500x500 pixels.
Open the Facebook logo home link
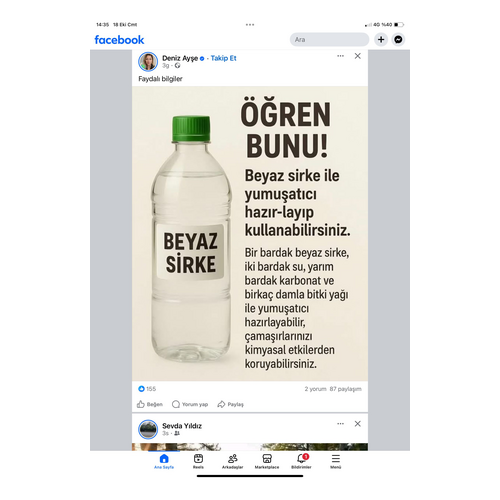coord(119,40)
